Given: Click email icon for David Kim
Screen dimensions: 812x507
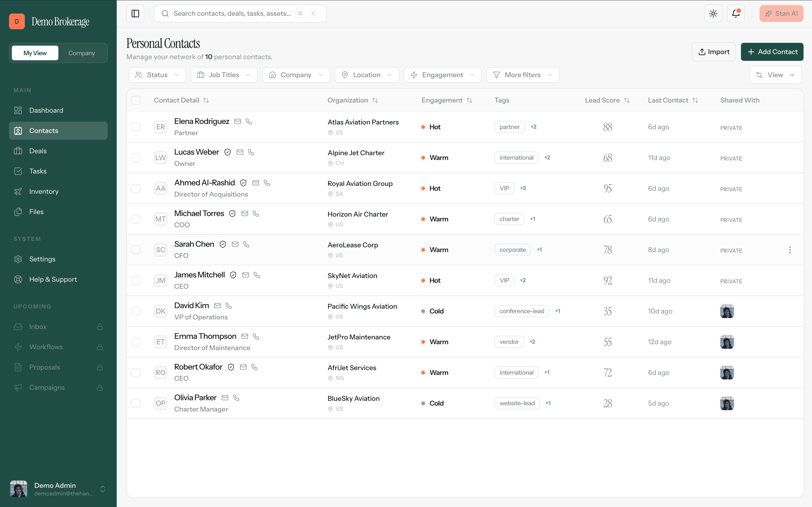Looking at the screenshot, I should point(217,306).
